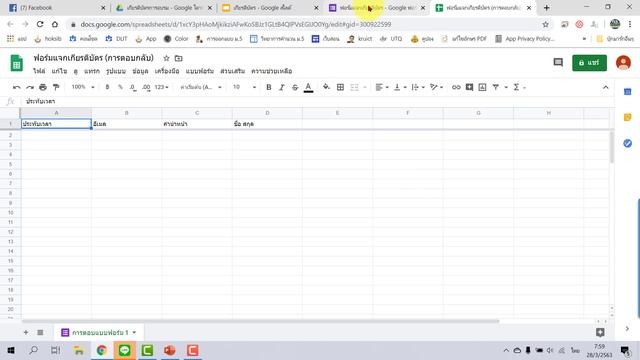The height and width of the screenshot is (360, 640).
Task: Open the fill color picker
Action: point(326,87)
